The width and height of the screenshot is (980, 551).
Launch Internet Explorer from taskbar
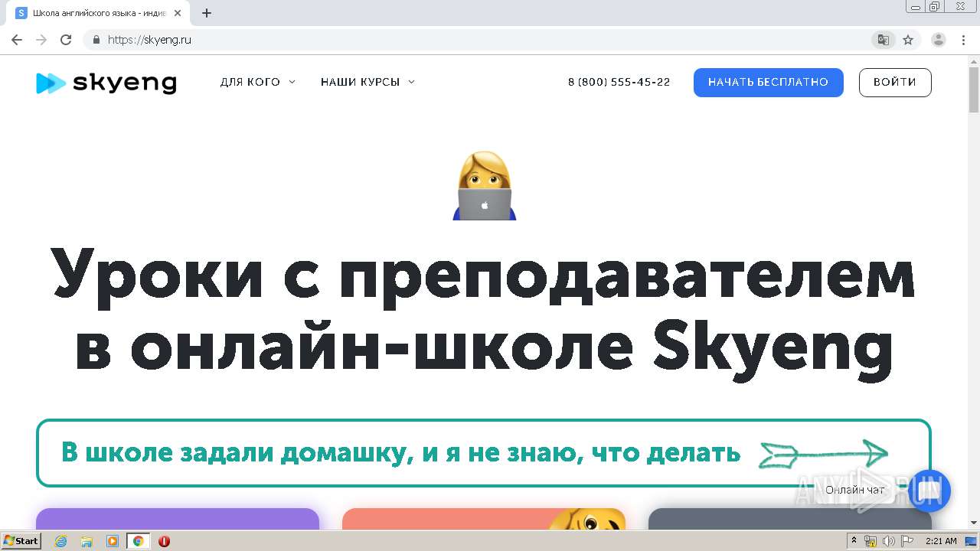61,541
